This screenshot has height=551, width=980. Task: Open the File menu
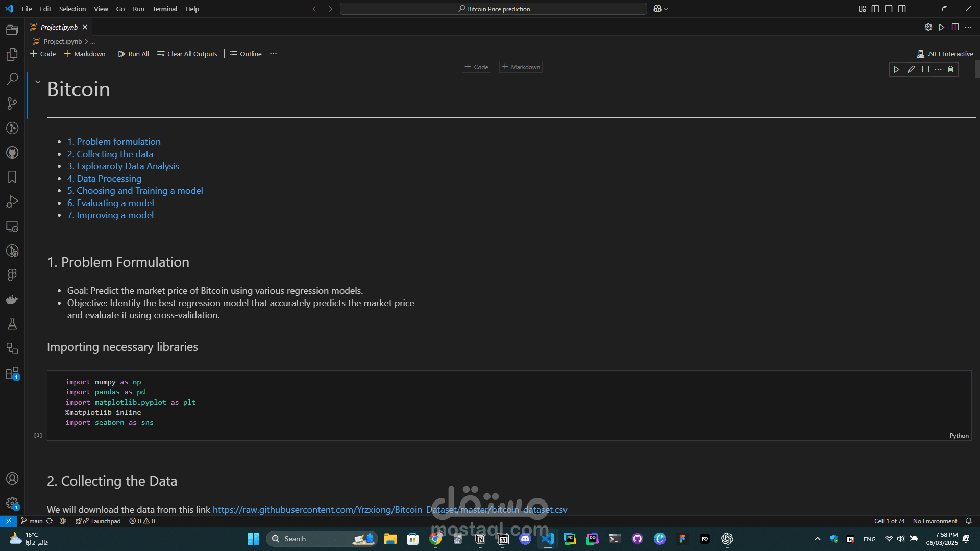tap(27, 9)
